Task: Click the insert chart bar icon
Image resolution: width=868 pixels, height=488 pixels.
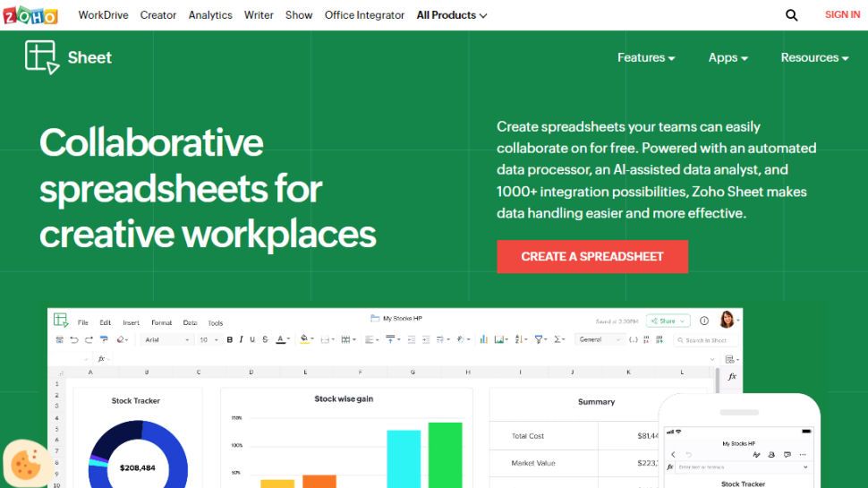Action: tap(483, 339)
